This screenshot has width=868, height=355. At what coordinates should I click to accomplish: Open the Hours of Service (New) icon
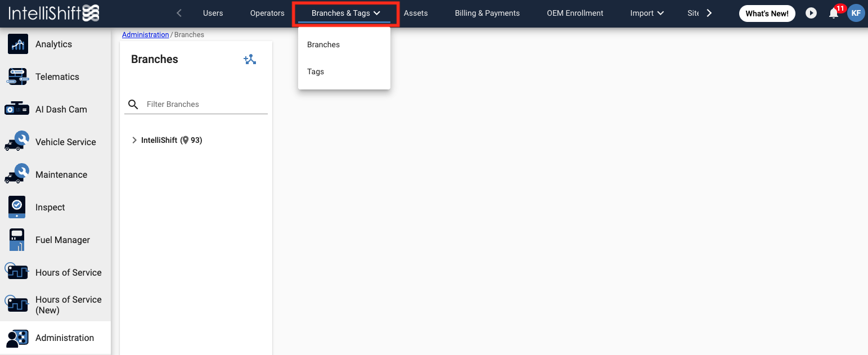[17, 304]
